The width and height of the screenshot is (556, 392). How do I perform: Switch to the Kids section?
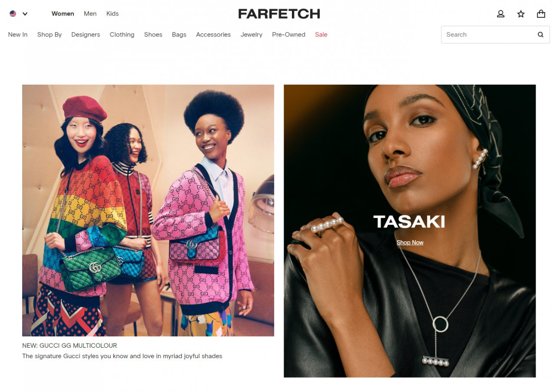coord(113,13)
